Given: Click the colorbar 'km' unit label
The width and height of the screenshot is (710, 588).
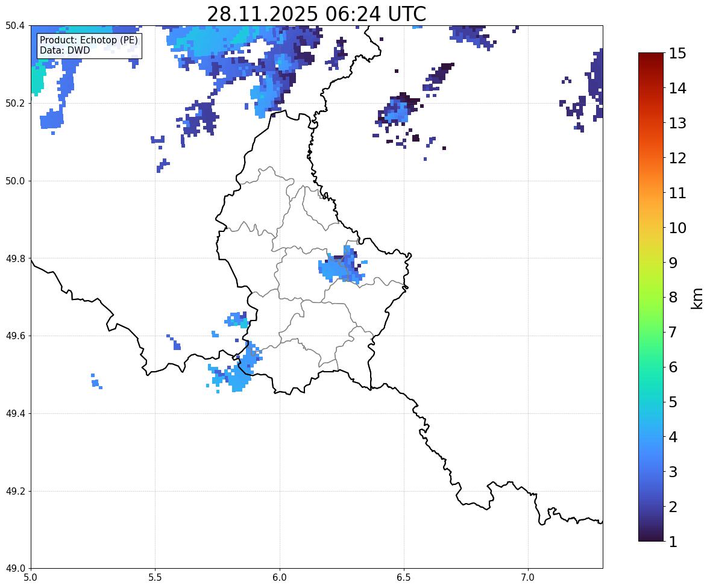Looking at the screenshot, I should pyautogui.click(x=697, y=299).
